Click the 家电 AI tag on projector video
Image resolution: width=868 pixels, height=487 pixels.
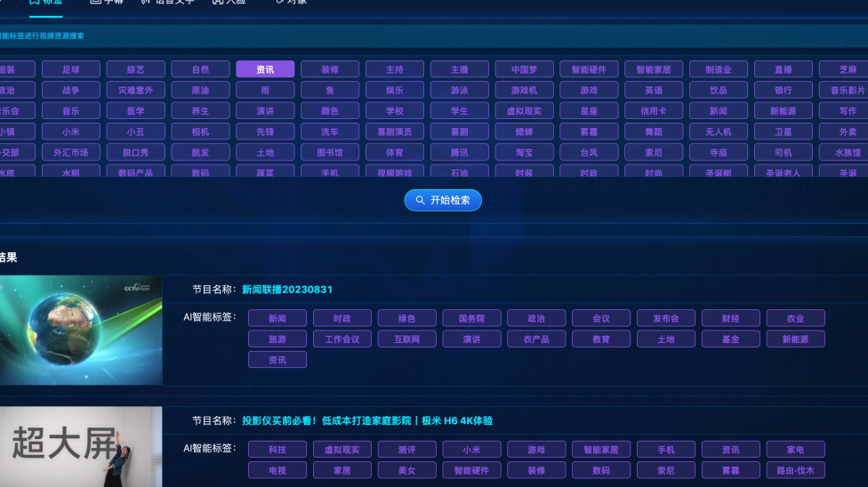795,450
